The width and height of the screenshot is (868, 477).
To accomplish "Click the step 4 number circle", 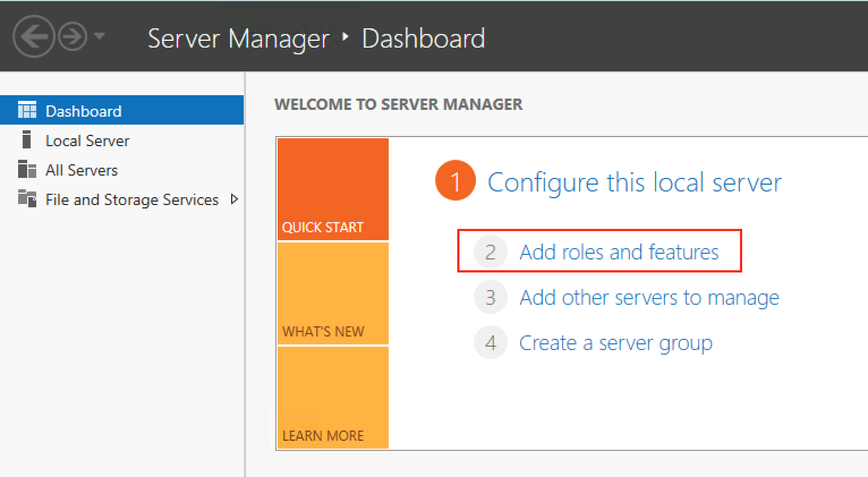I will pos(491,342).
